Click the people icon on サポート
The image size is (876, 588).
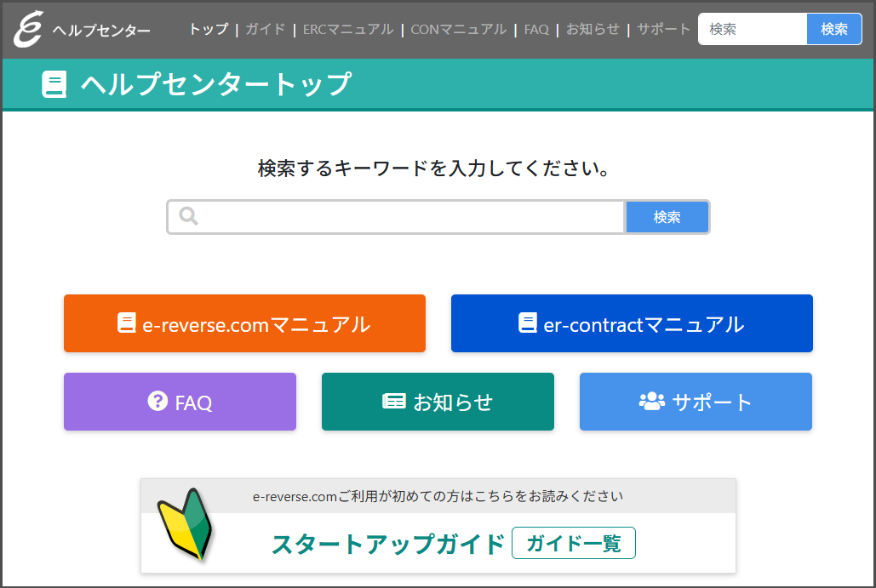(x=651, y=402)
